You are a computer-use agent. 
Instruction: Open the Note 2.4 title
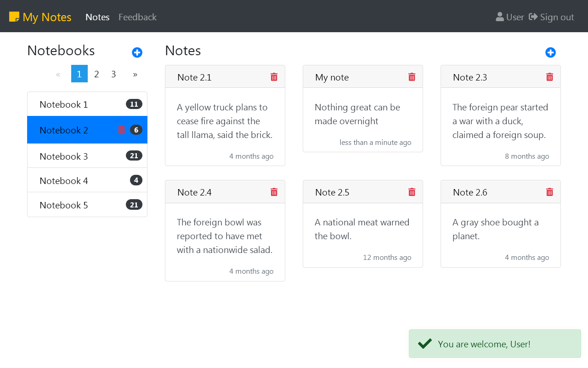pos(194,192)
